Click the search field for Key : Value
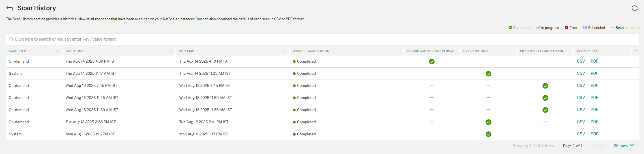 coord(323,39)
